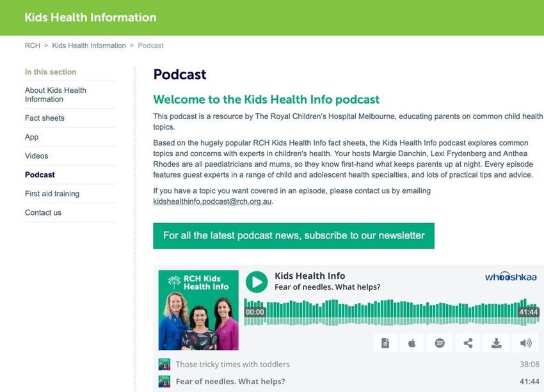Image resolution: width=544 pixels, height=392 pixels.
Task: Go to App section in sidebar
Action: 31,137
